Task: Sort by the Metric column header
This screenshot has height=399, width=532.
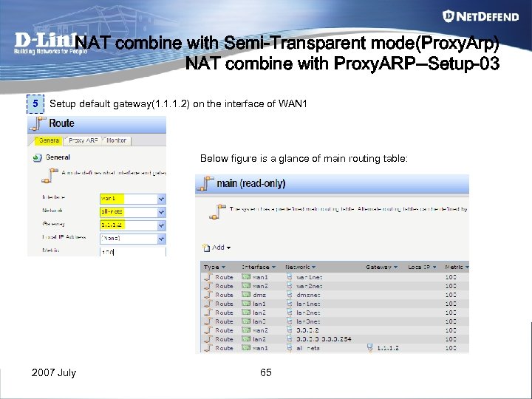Action: point(457,267)
